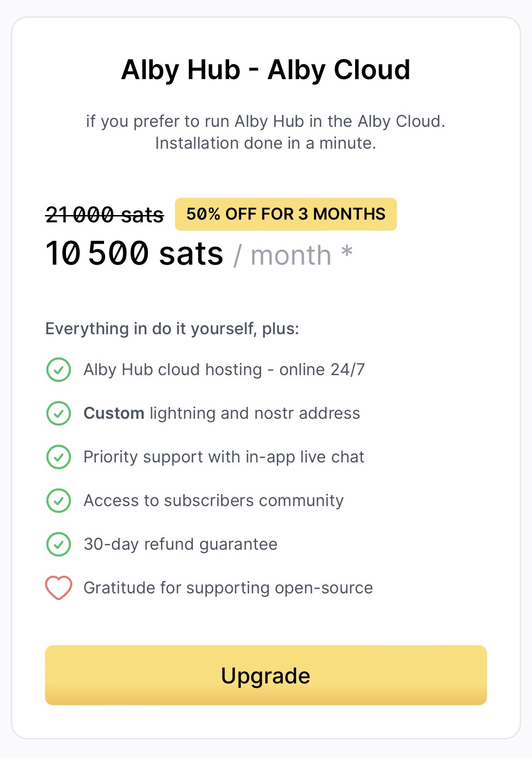Screen dimensions: 532x758
Task: Click the checkmark icon beside 30-day refund guarantee
Action: tap(59, 544)
